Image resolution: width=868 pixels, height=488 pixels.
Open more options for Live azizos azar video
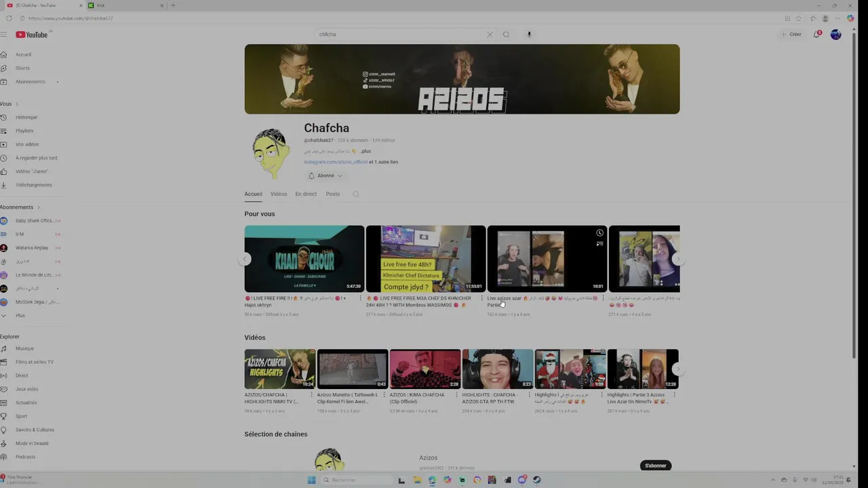[x=603, y=298]
